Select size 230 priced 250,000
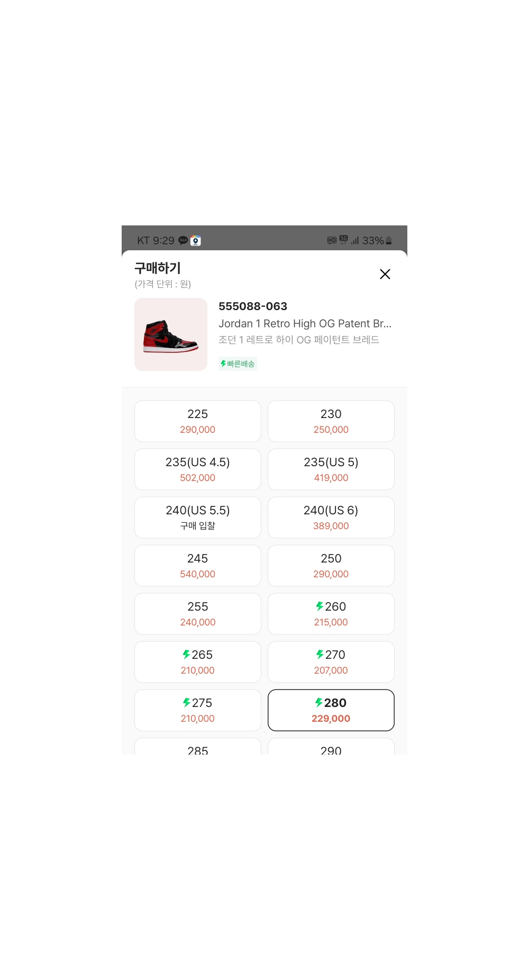Viewport: 529px width, 980px height. pyautogui.click(x=331, y=421)
